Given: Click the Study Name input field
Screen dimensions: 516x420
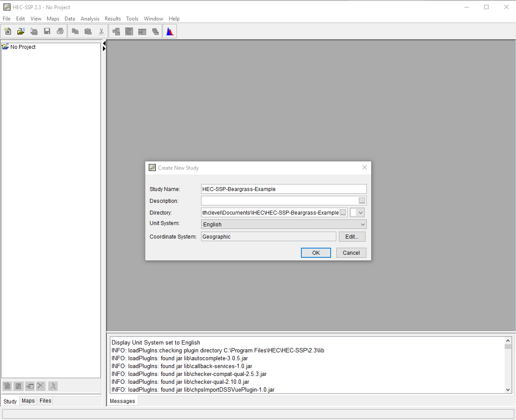Looking at the screenshot, I should [x=284, y=189].
